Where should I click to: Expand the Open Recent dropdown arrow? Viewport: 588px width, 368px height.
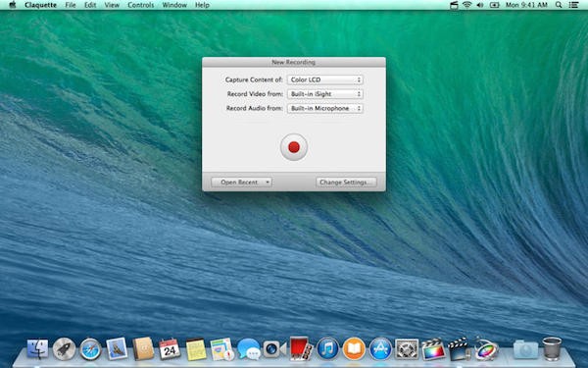268,183
